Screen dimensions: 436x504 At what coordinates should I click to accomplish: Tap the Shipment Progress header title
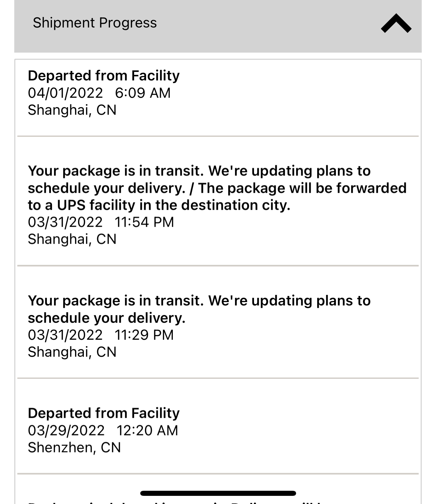point(95,23)
